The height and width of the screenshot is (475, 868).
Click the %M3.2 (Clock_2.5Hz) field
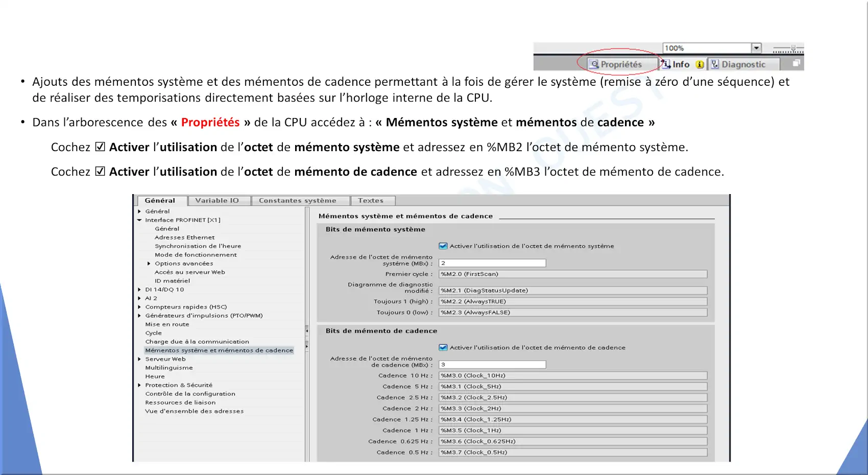[573, 398]
